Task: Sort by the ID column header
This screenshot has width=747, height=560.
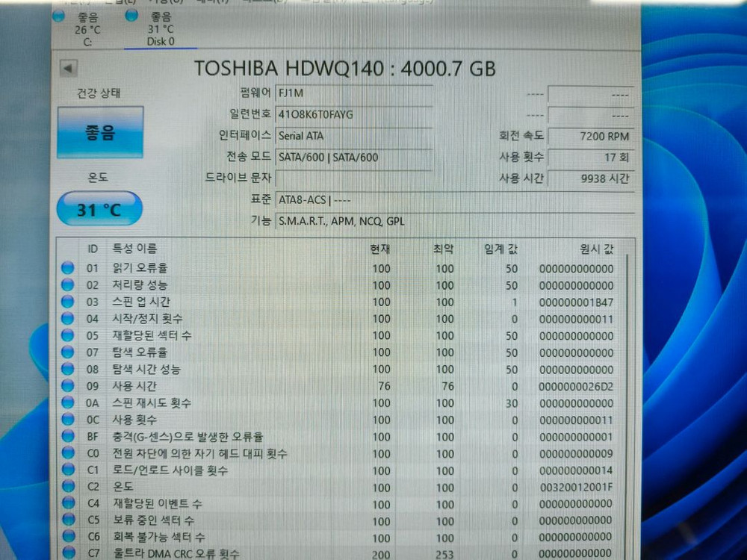Action: pyautogui.click(x=93, y=249)
